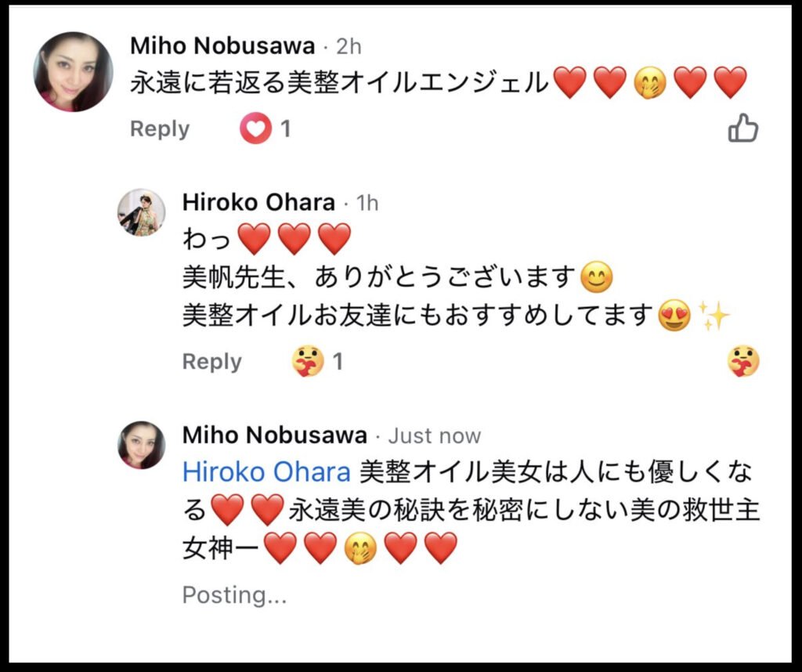
Task: Open Miho Nobusawa's name on the 2h comment
Action: (222, 46)
